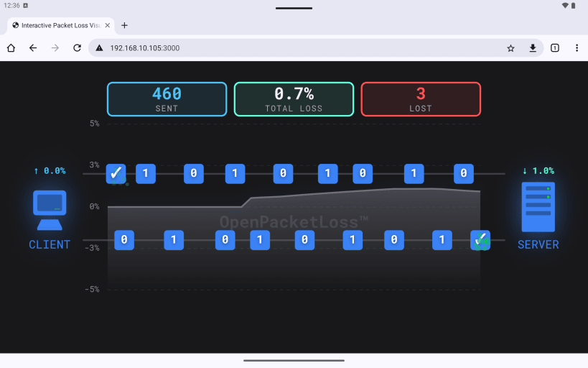Click the download icon in address bar
The height and width of the screenshot is (368, 588).
533,47
